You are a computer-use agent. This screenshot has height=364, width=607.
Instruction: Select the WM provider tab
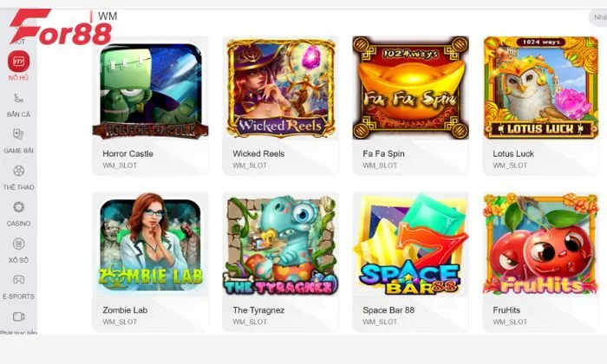108,16
